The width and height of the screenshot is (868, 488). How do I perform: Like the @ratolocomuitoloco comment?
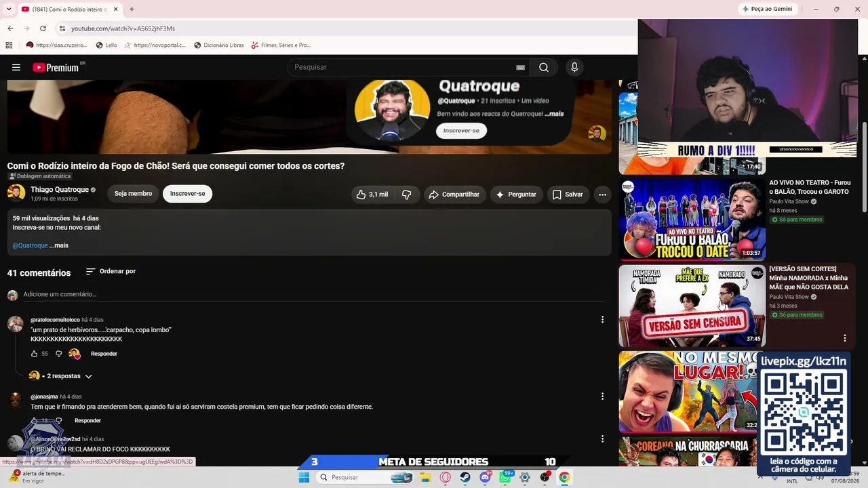coord(34,354)
